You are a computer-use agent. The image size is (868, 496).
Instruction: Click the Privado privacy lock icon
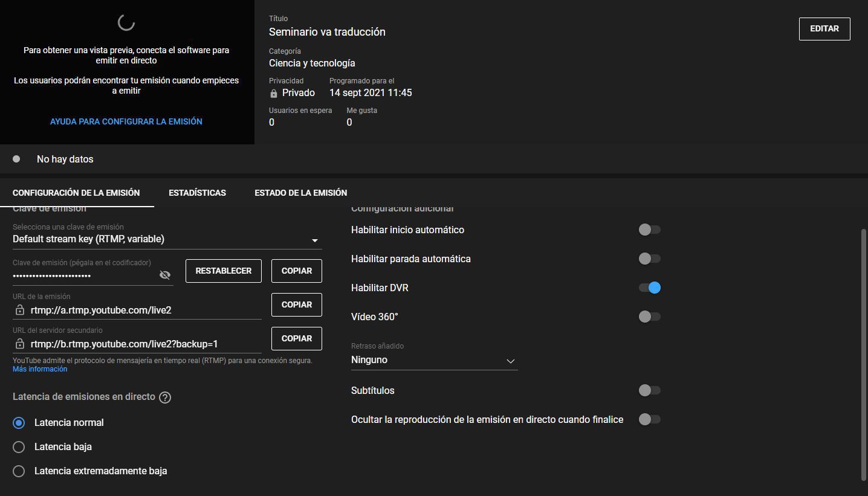[x=274, y=93]
